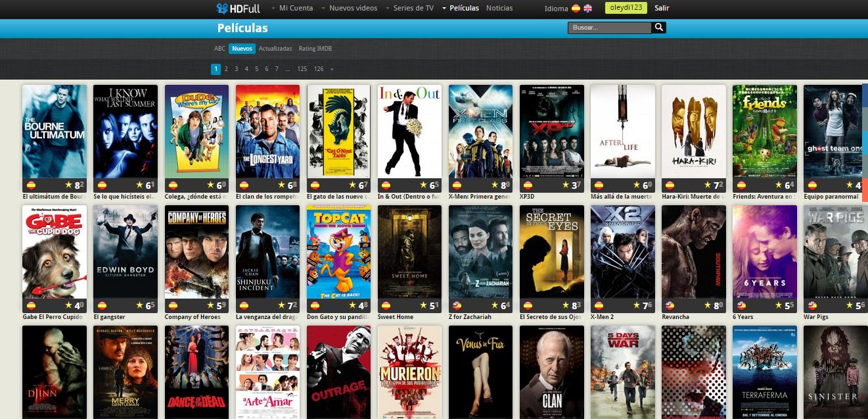
Task: Click the language flag under Southpaw poster
Action: pyautogui.click(x=669, y=306)
